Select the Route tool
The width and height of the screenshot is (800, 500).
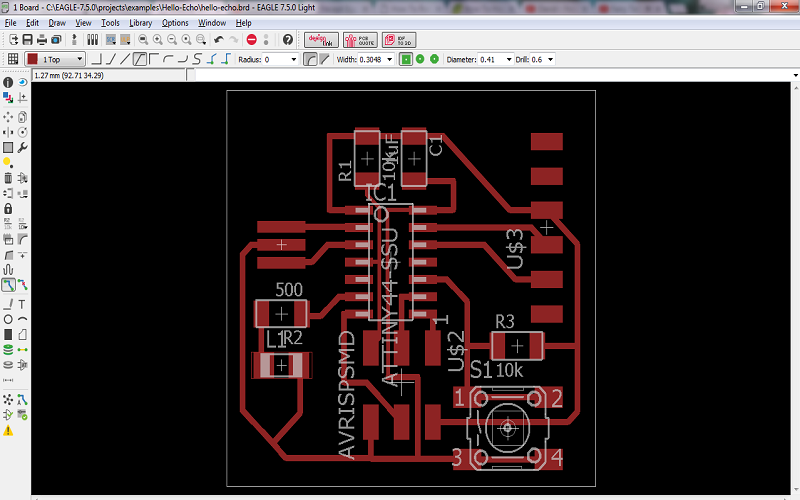(x=8, y=285)
